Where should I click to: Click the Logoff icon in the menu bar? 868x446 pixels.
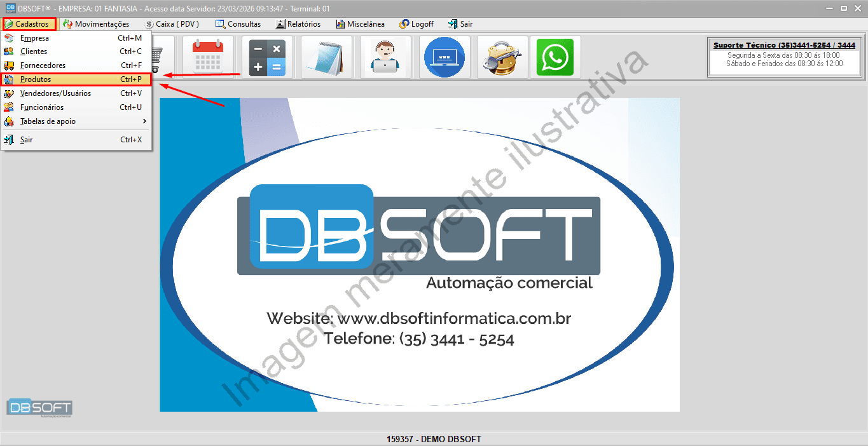point(416,24)
